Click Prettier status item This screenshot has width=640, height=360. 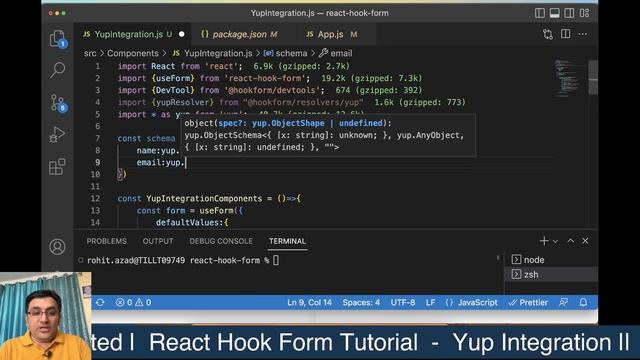point(528,302)
